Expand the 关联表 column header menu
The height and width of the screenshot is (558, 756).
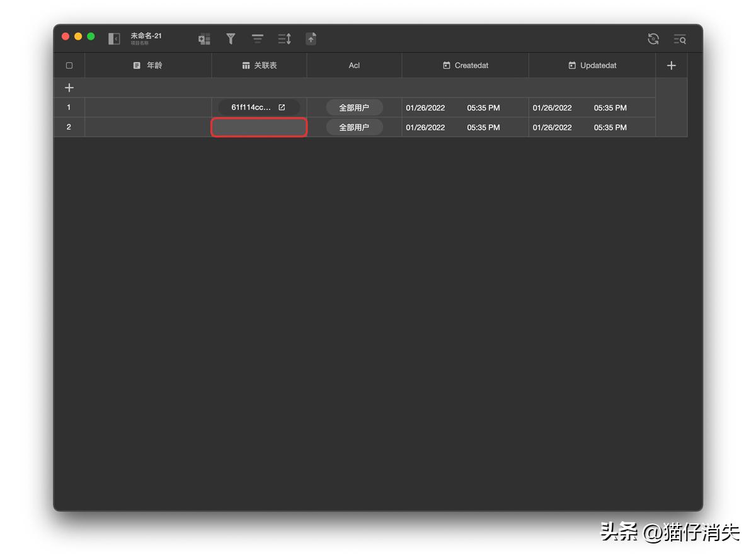tap(259, 65)
